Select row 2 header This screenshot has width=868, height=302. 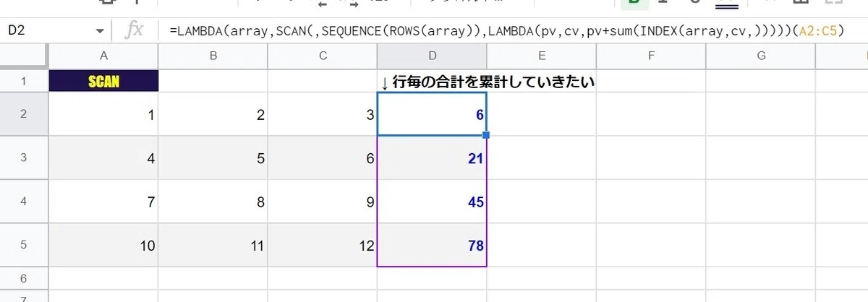tap(24, 113)
